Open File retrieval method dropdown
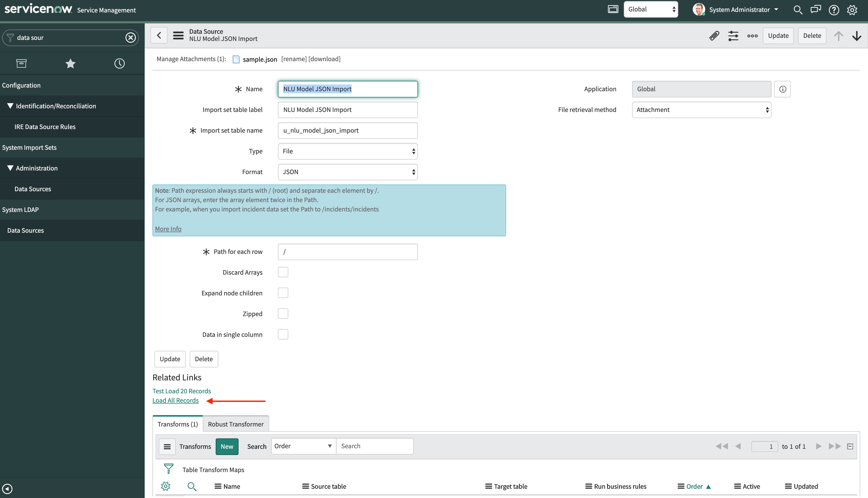868x498 pixels. click(701, 110)
